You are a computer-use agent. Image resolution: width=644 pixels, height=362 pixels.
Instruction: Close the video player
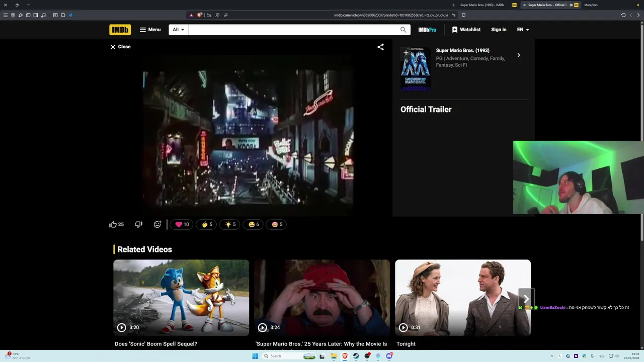[120, 47]
